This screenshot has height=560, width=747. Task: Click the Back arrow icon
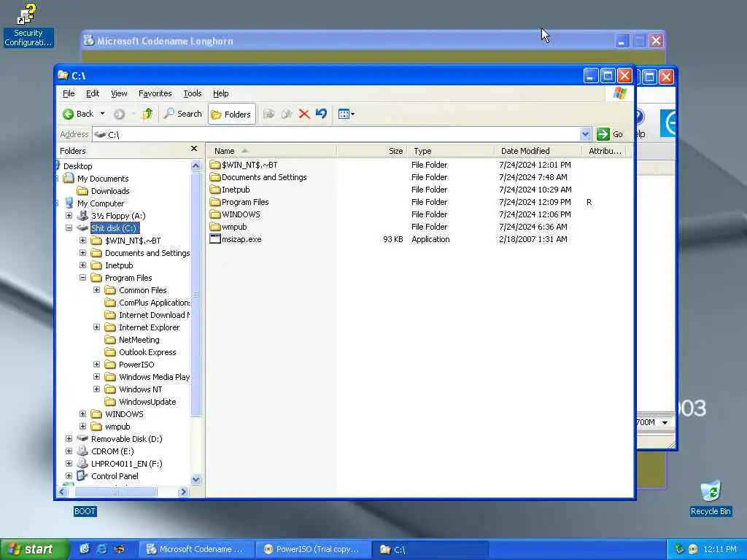(68, 114)
